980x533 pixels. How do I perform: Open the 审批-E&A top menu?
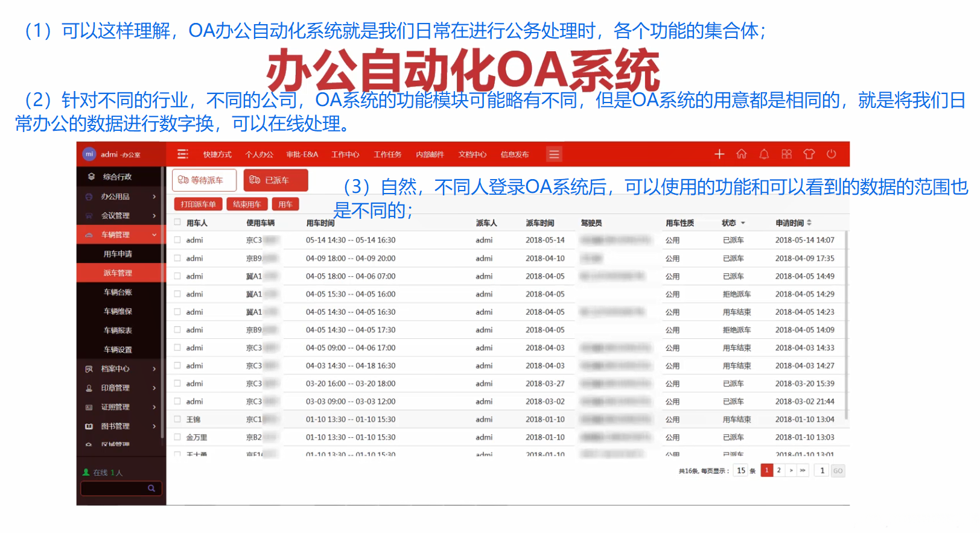(302, 155)
